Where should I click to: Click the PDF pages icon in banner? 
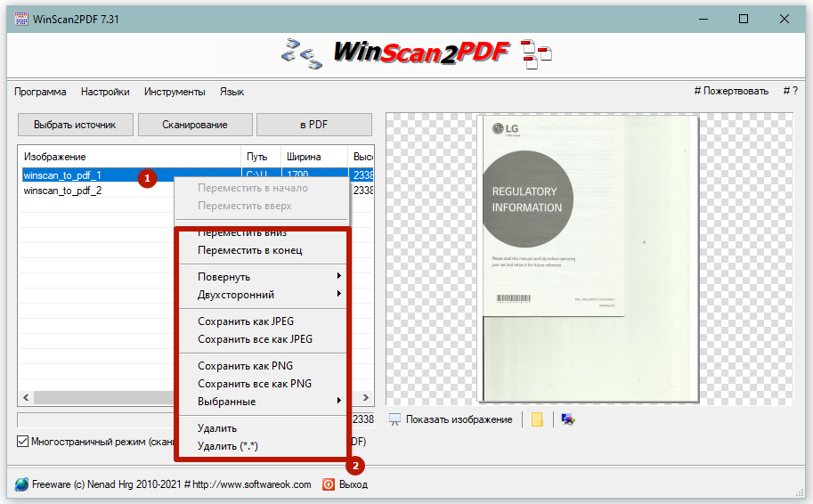click(x=536, y=54)
